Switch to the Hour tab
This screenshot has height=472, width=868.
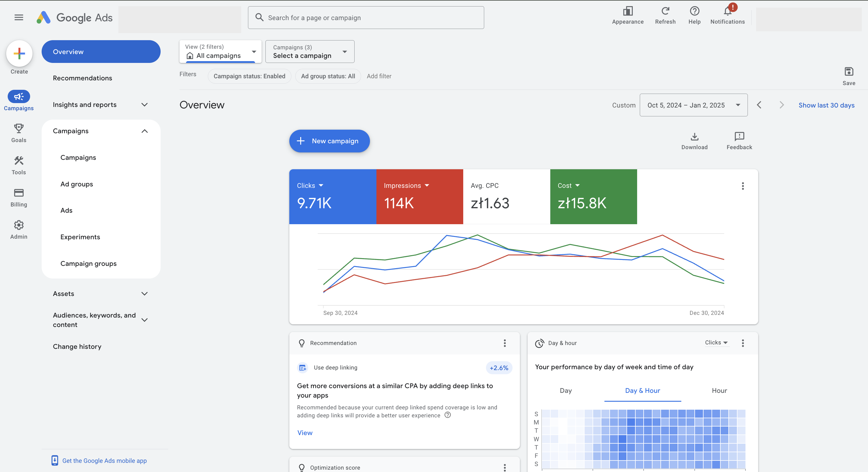coord(719,390)
